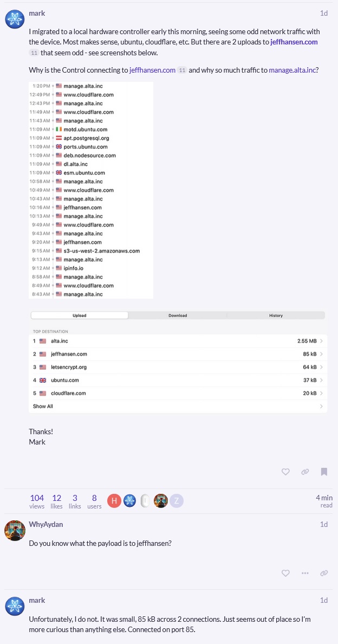Switch to the Download tab

177,315
